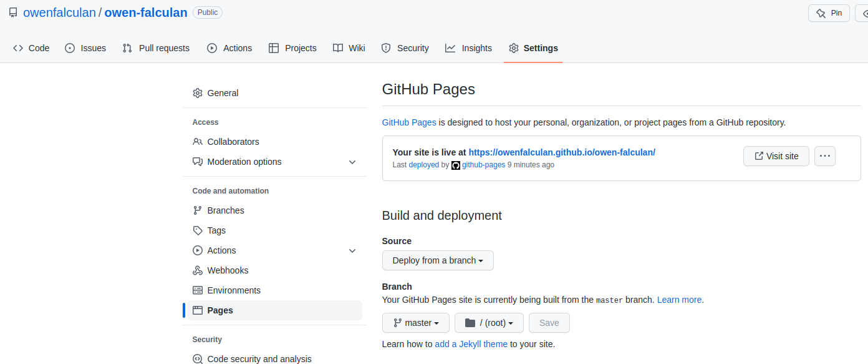Click the branch icon beside Branches
868x364 pixels.
[198, 210]
